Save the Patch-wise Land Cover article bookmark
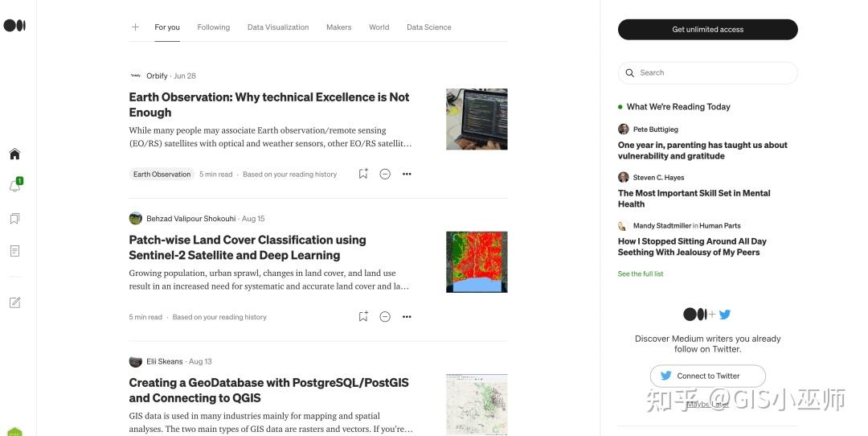The height and width of the screenshot is (436, 868). tap(363, 317)
